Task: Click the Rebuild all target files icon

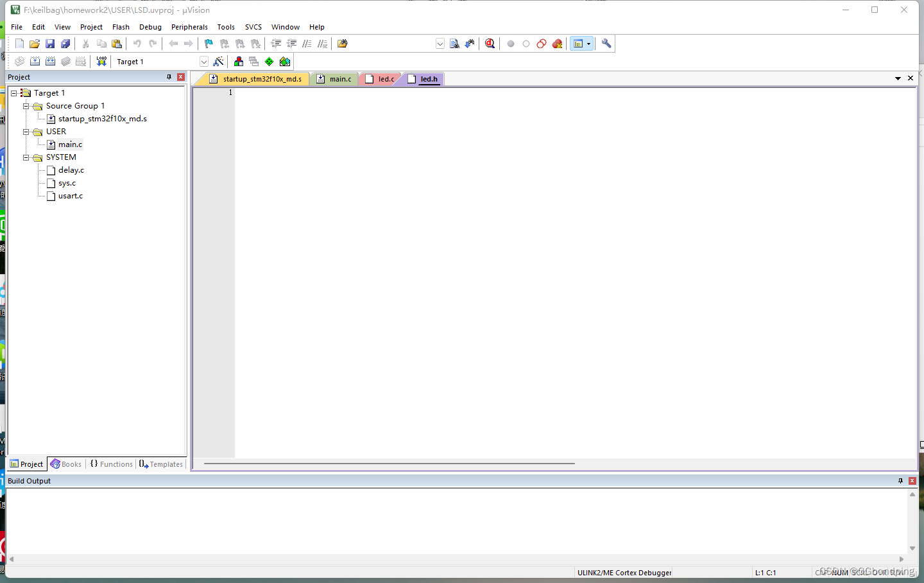Action: pyautogui.click(x=50, y=62)
